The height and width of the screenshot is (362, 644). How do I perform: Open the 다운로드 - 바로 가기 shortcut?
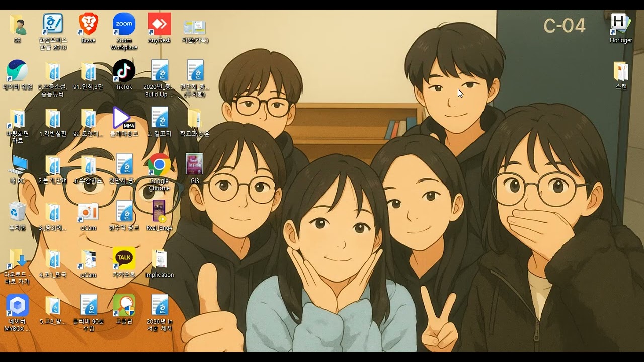pyautogui.click(x=18, y=266)
